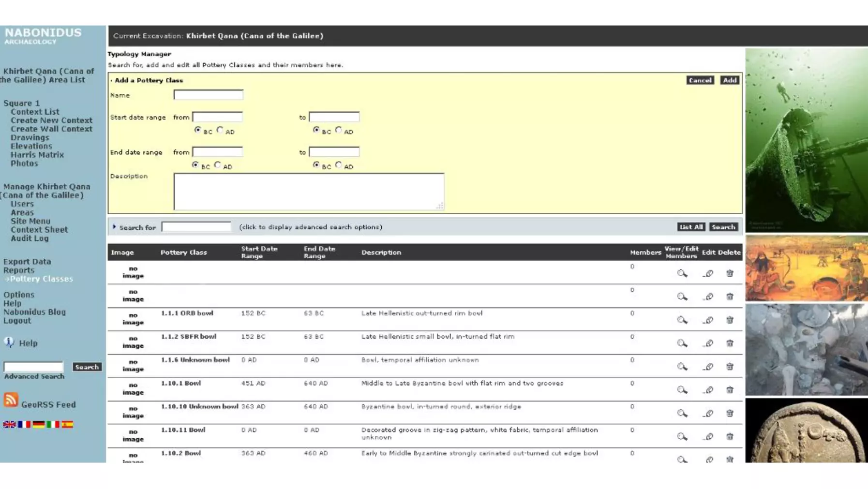Image resolution: width=868 pixels, height=489 pixels.
Task: Switch language to Italian flag
Action: point(53,424)
